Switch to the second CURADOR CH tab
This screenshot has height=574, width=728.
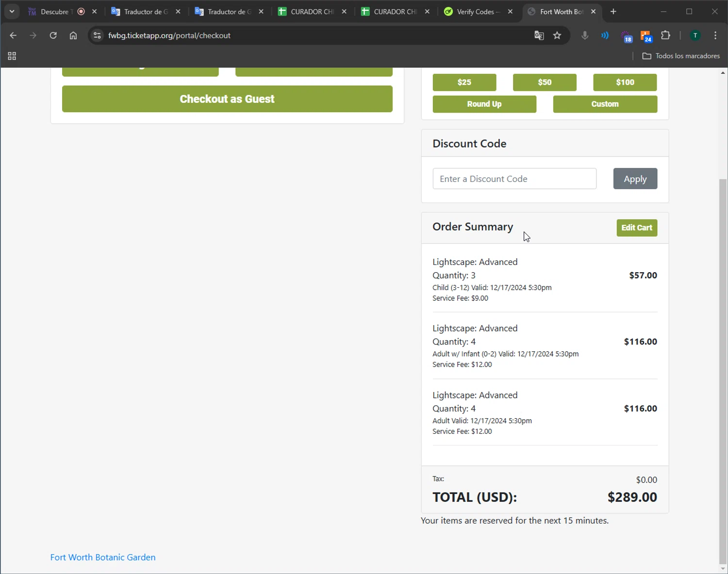[x=395, y=12]
